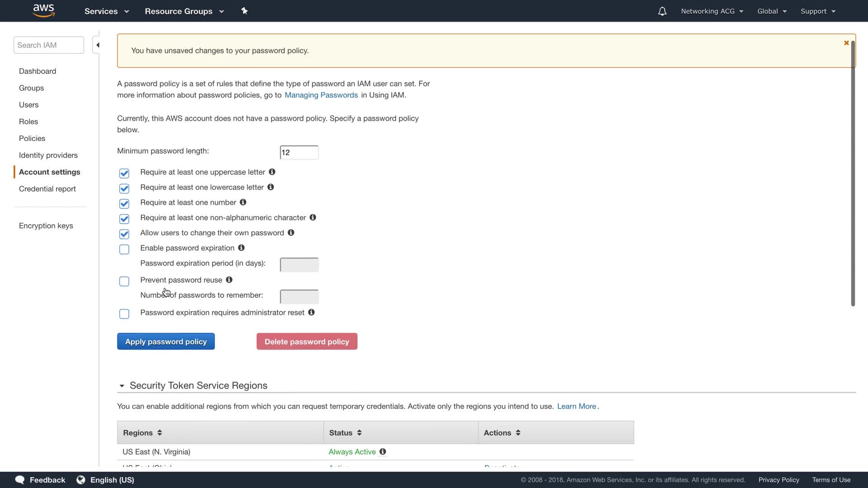Image resolution: width=868 pixels, height=488 pixels.
Task: Click info icon beside Always Active status
Action: pos(383,452)
